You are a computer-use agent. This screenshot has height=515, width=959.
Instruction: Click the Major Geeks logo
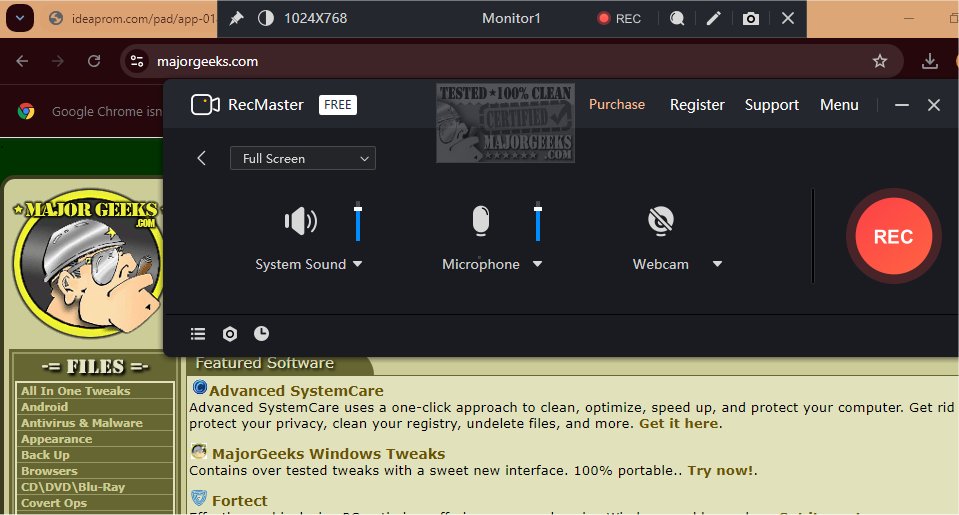point(88,263)
